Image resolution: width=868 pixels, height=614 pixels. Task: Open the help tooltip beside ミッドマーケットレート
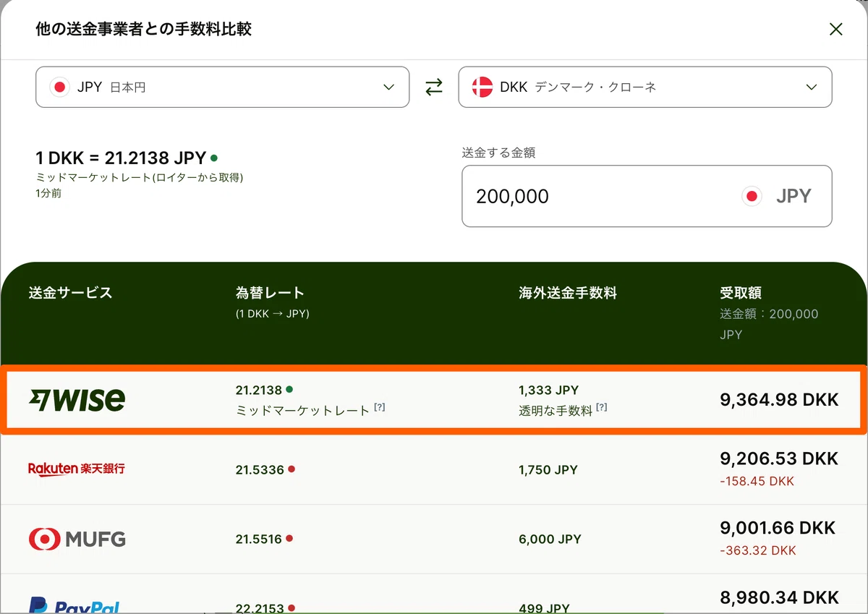379,408
